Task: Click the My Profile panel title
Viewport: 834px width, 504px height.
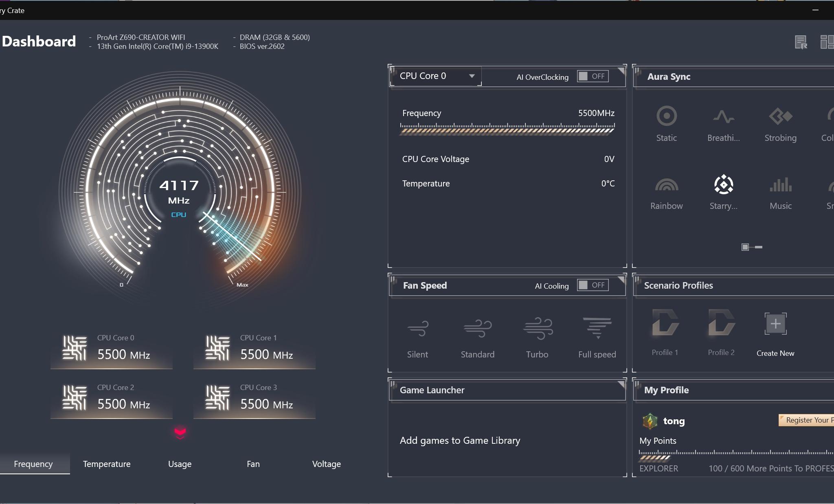Action: (666, 390)
